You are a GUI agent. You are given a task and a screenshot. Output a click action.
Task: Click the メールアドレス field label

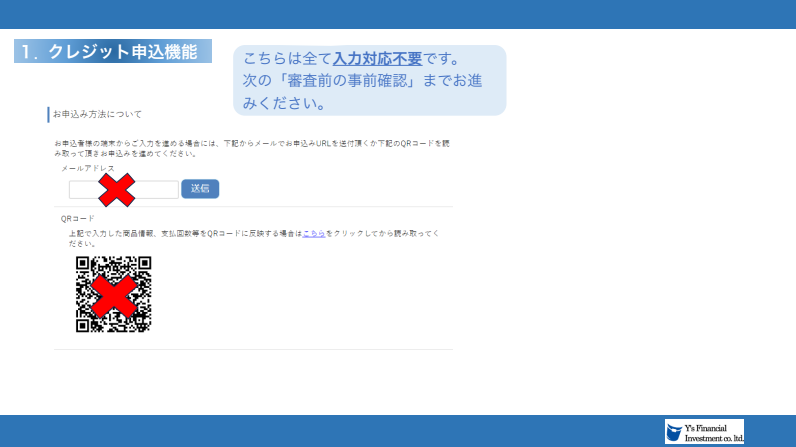click(x=88, y=169)
